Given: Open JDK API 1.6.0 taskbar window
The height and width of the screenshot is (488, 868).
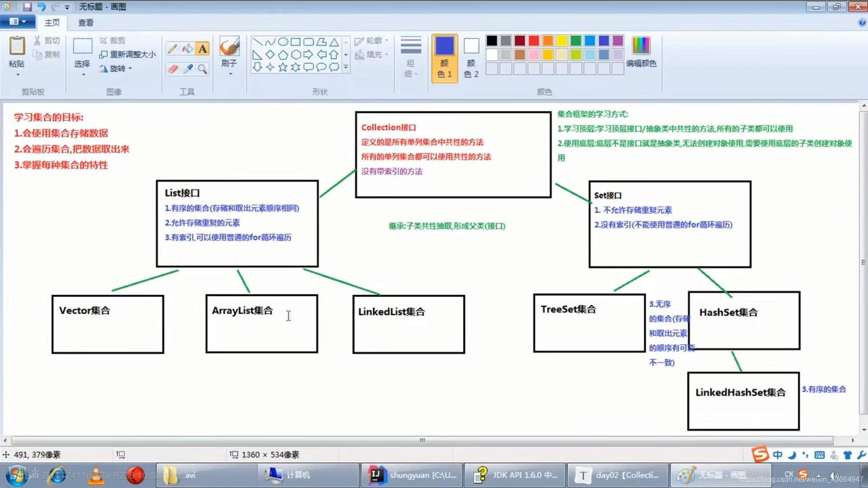Looking at the screenshot, I should (x=514, y=475).
